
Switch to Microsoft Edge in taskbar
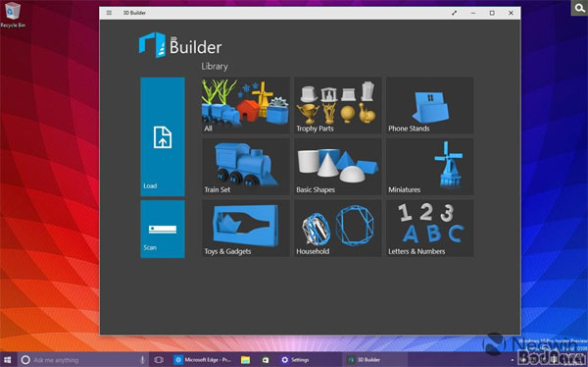tap(203, 360)
